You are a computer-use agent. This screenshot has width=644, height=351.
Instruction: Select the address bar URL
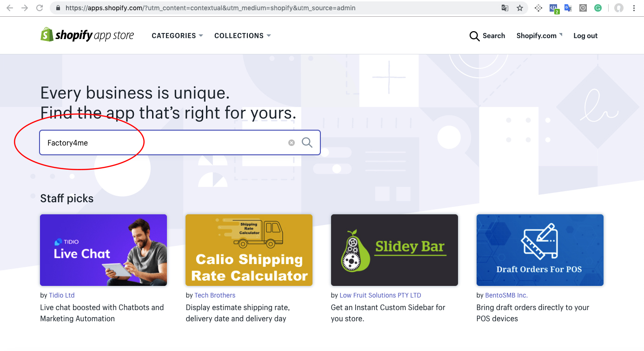(210, 8)
